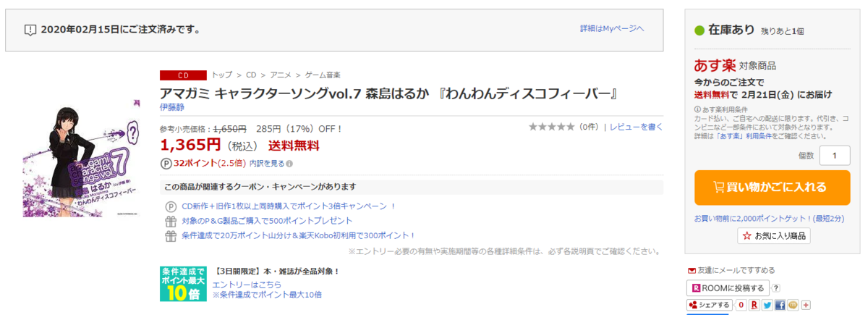
Task: Click the price 1,365円
Action: [190, 145]
